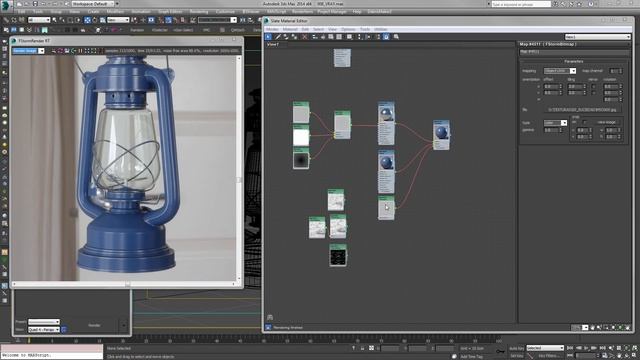Open View1 dropdown in Slate toolbar
640x360 pixels.
pyautogui.click(x=598, y=37)
